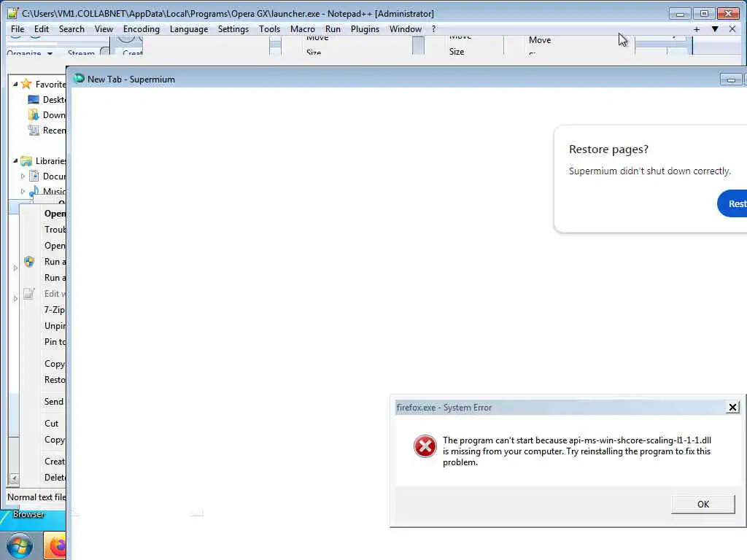Open the Macro menu
The width and height of the screenshot is (747, 560).
click(303, 29)
